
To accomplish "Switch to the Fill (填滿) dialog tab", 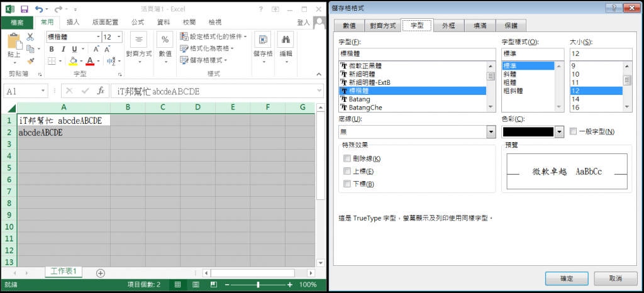I will 479,26.
